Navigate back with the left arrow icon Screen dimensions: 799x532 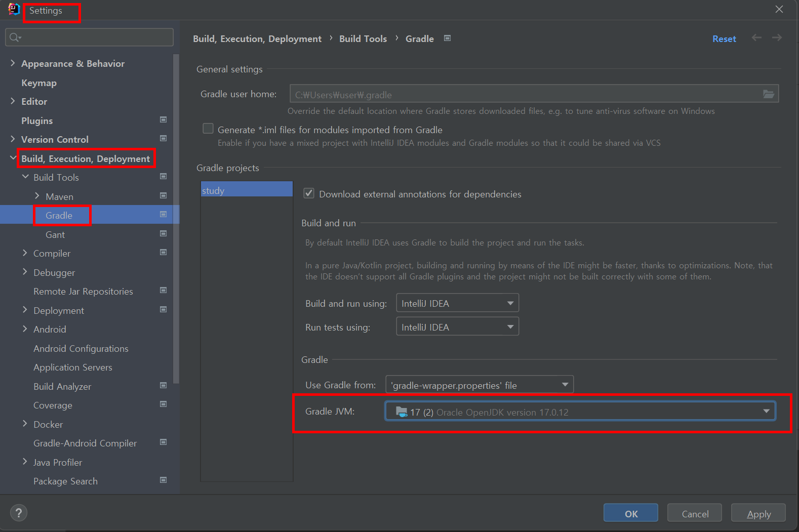point(756,37)
